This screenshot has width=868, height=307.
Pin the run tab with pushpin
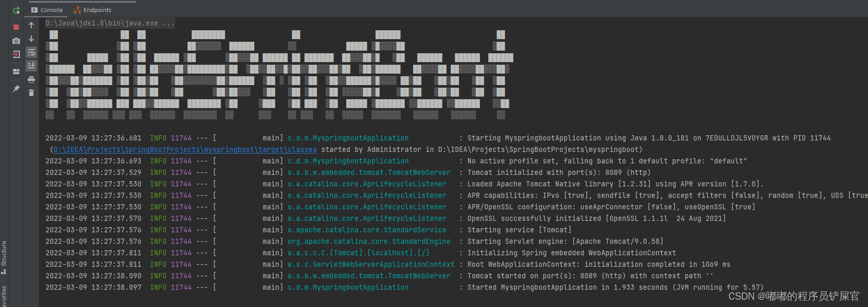coord(16,89)
